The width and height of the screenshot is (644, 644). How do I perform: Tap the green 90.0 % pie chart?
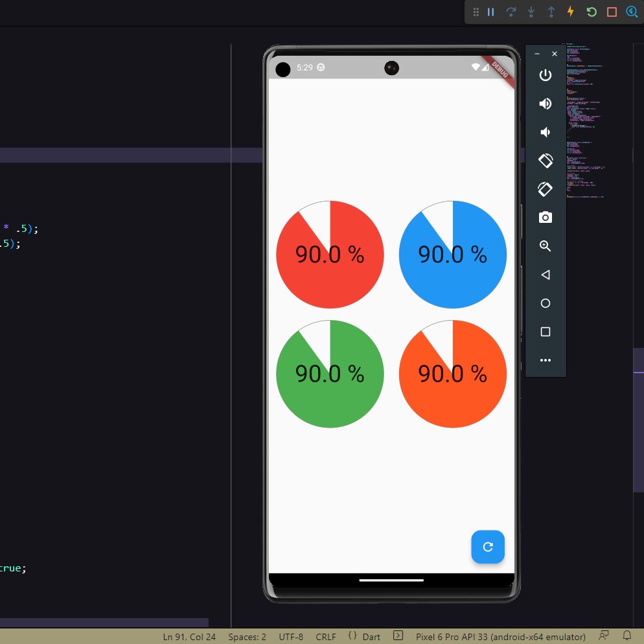pyautogui.click(x=330, y=374)
